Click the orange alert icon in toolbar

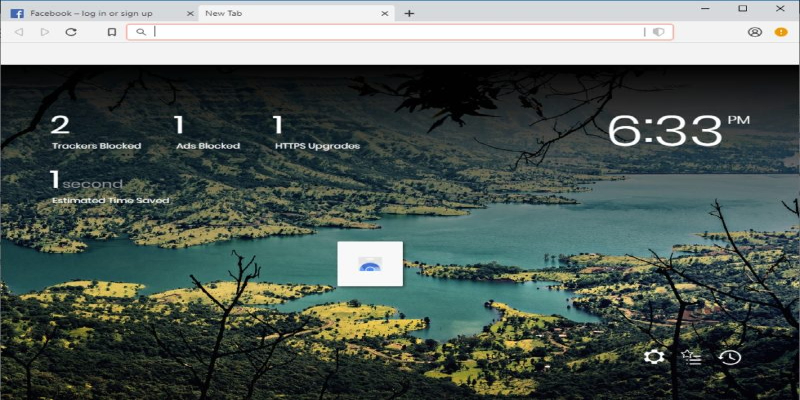(x=781, y=32)
